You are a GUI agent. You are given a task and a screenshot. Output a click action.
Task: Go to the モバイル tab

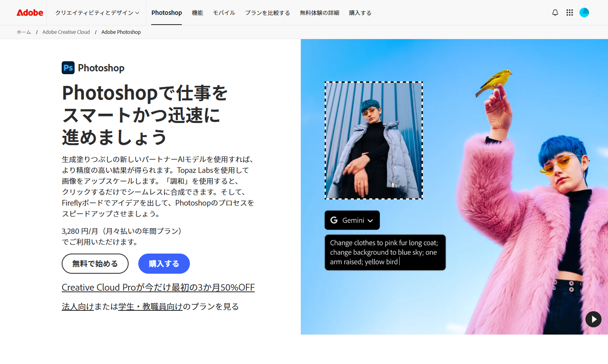224,12
